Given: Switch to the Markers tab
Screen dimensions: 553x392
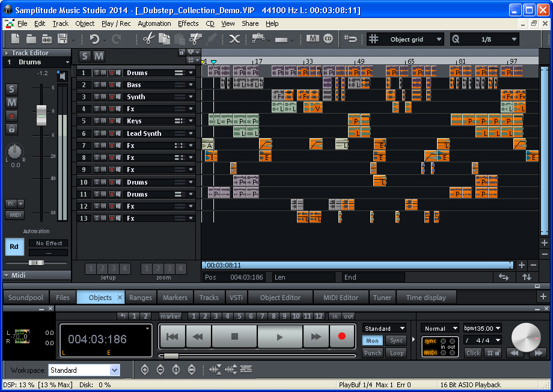Looking at the screenshot, I should point(176,298).
